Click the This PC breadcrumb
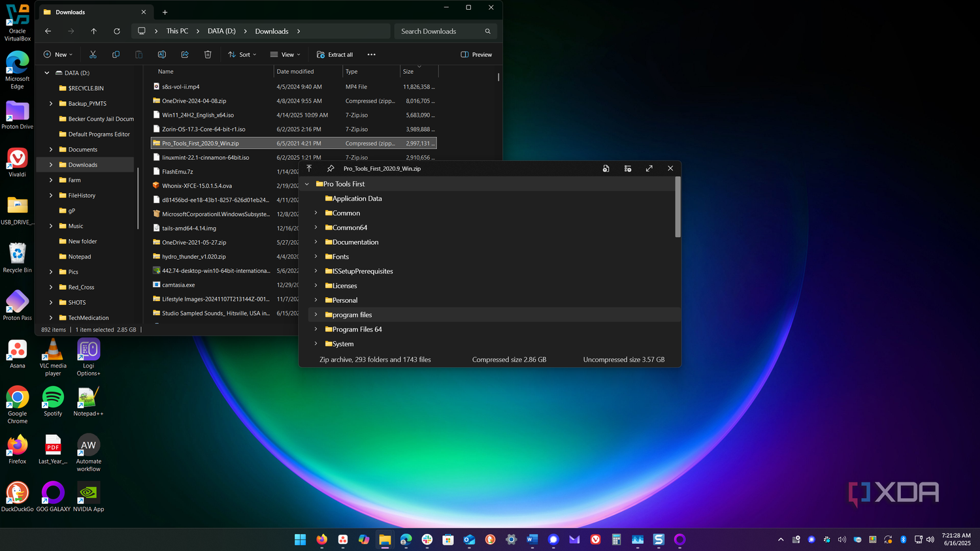The height and width of the screenshot is (551, 980). pyautogui.click(x=177, y=31)
